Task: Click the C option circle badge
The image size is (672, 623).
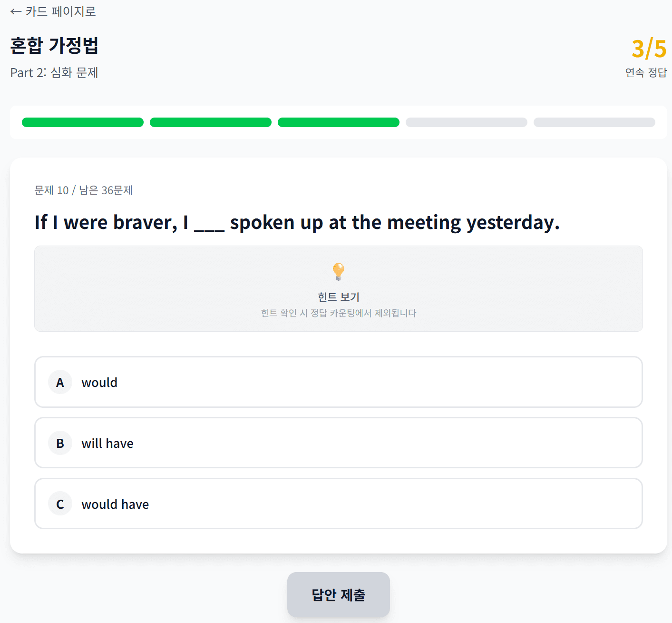Action: pyautogui.click(x=60, y=504)
